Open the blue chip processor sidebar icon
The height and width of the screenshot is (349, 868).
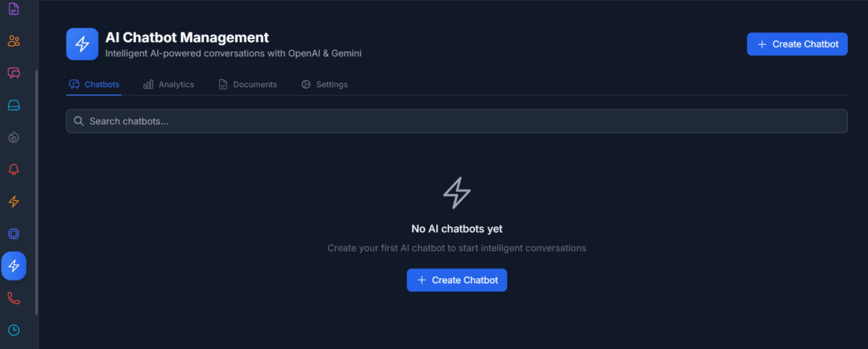coord(14,233)
